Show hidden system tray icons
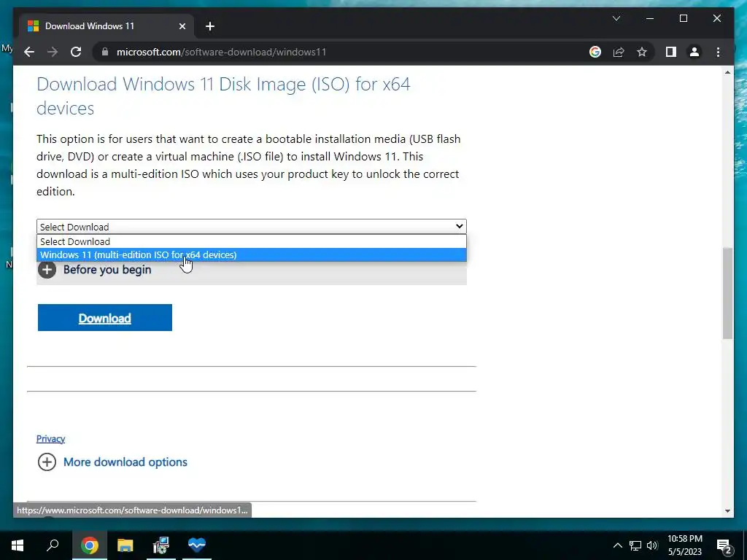The image size is (747, 560). point(617,545)
